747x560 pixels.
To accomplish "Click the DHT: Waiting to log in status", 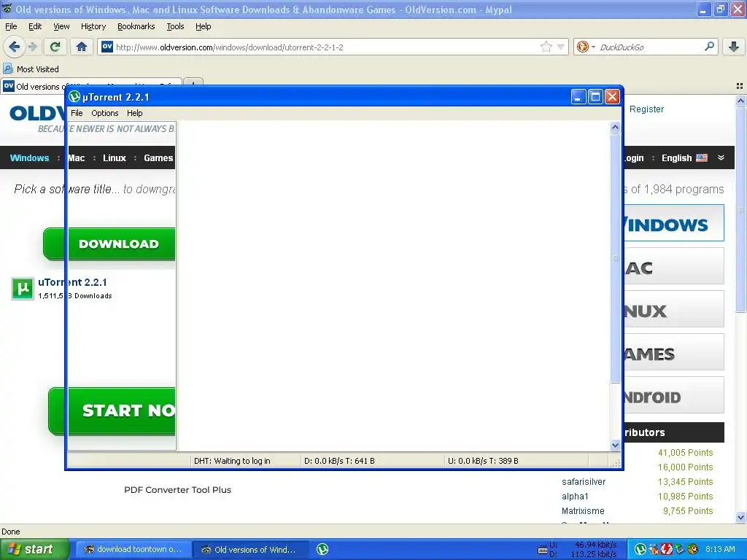I will [x=232, y=461].
